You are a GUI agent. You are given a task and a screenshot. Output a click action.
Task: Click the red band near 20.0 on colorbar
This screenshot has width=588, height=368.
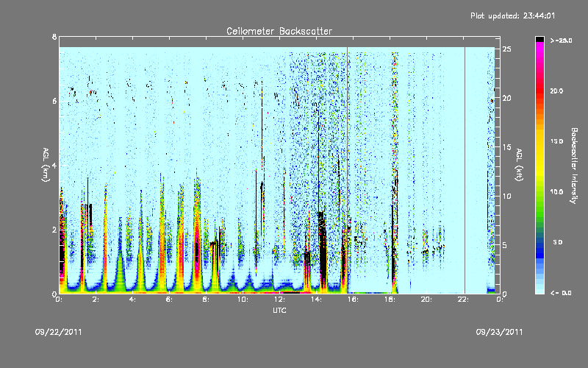[x=539, y=91]
